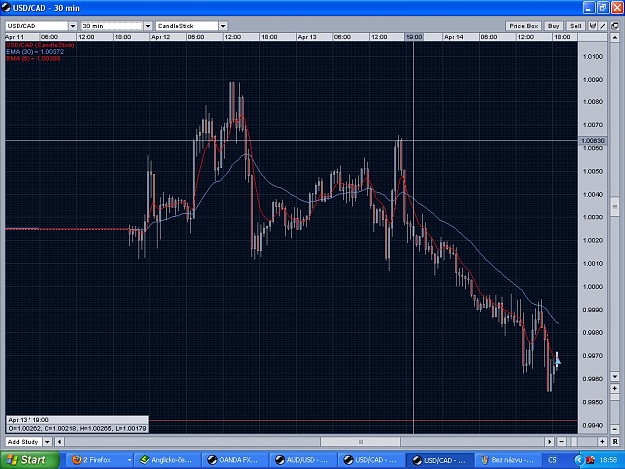Viewport: 625px width, 469px height.
Task: Zoom in vertically with plus button
Action: tap(614, 388)
